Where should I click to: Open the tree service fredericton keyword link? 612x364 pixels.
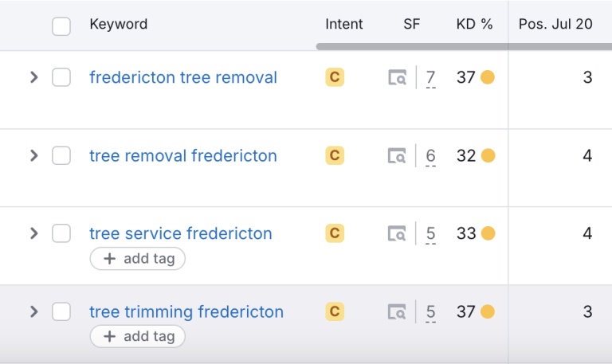tap(181, 233)
